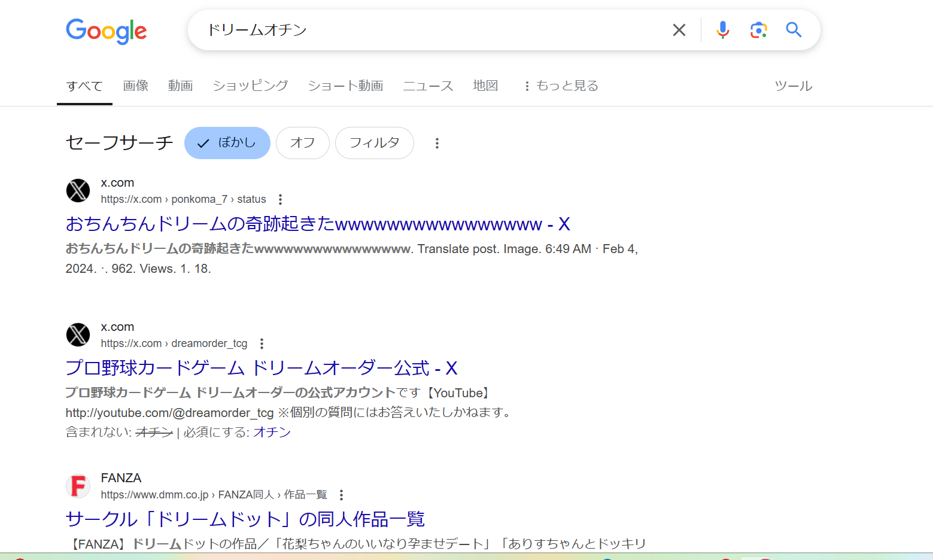Open the Google logo homepage link

pos(106,31)
